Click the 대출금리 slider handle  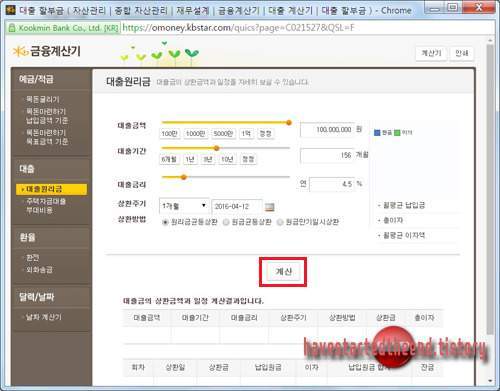(184, 177)
